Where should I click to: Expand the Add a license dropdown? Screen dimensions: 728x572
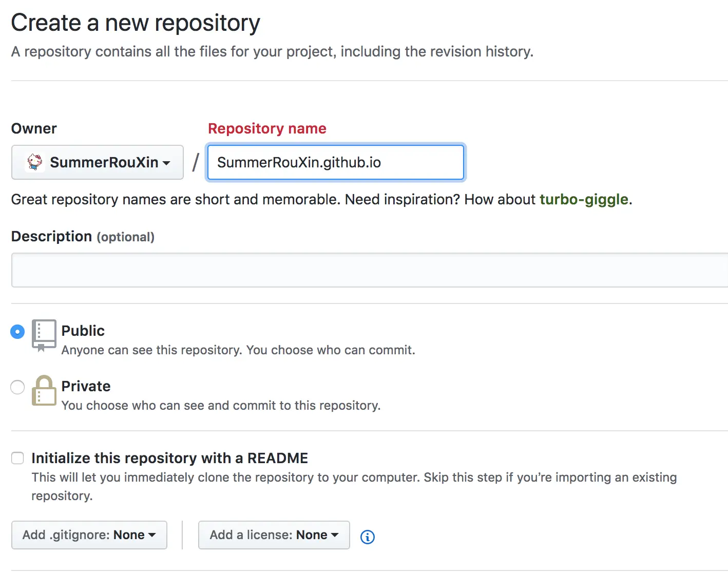274,535
